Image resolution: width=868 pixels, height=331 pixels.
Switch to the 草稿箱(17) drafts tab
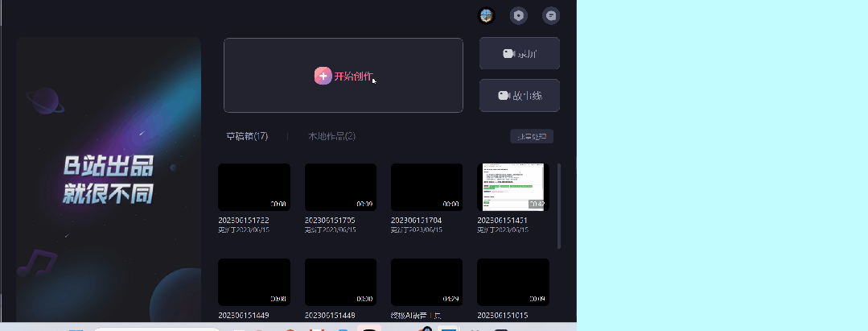click(x=247, y=136)
